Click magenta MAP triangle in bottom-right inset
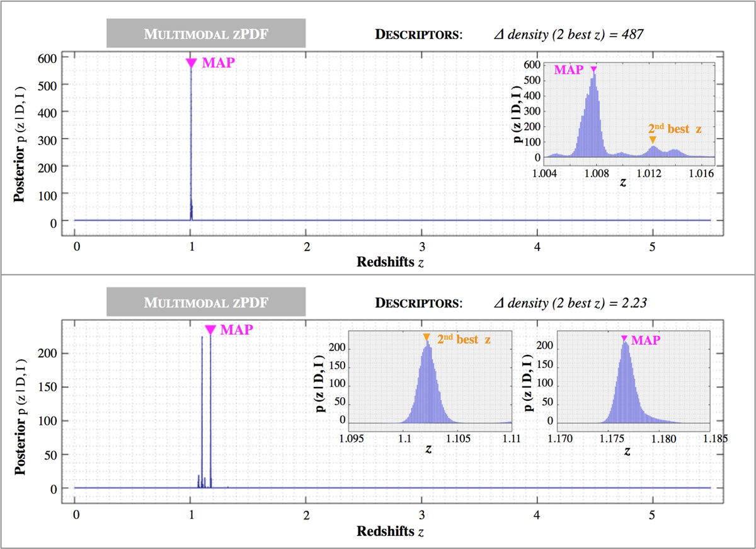This screenshot has height=549, width=756. tap(624, 338)
